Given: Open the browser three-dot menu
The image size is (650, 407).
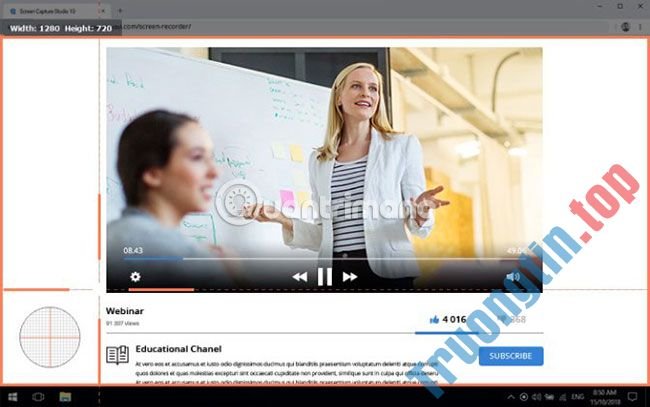Looking at the screenshot, I should 640,27.
